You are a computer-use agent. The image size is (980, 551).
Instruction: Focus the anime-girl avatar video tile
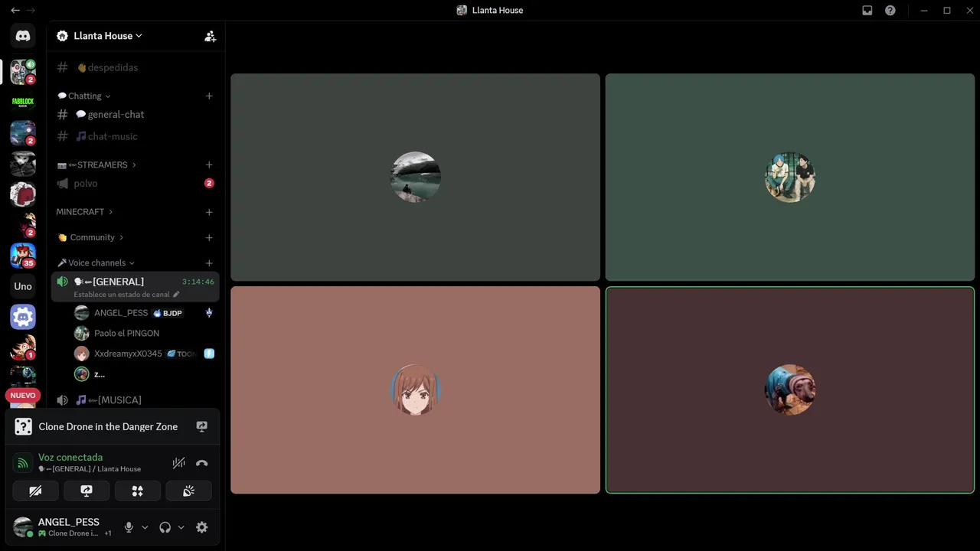[415, 390]
